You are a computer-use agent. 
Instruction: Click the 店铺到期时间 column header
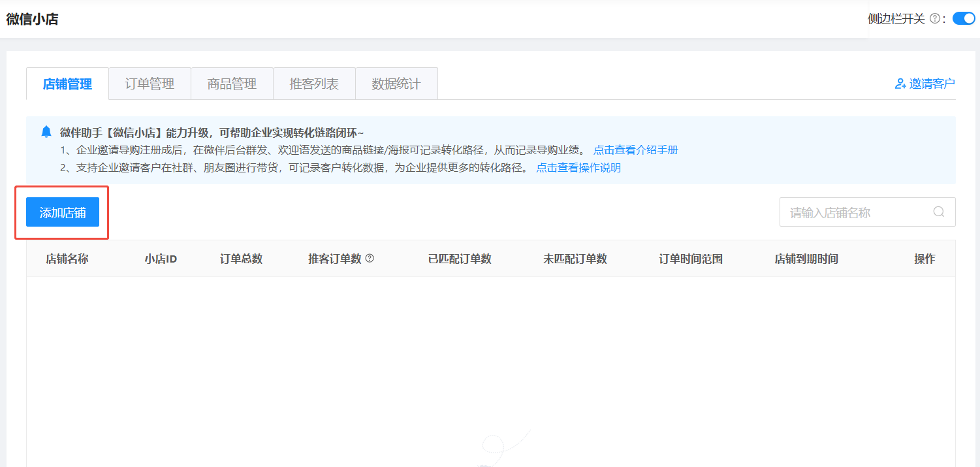pos(806,259)
